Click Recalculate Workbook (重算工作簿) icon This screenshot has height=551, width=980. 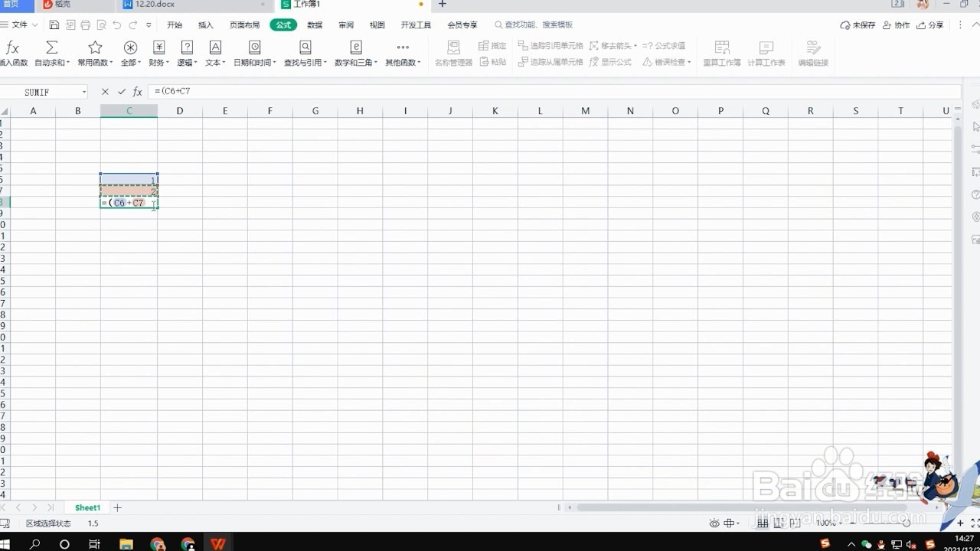(721, 47)
